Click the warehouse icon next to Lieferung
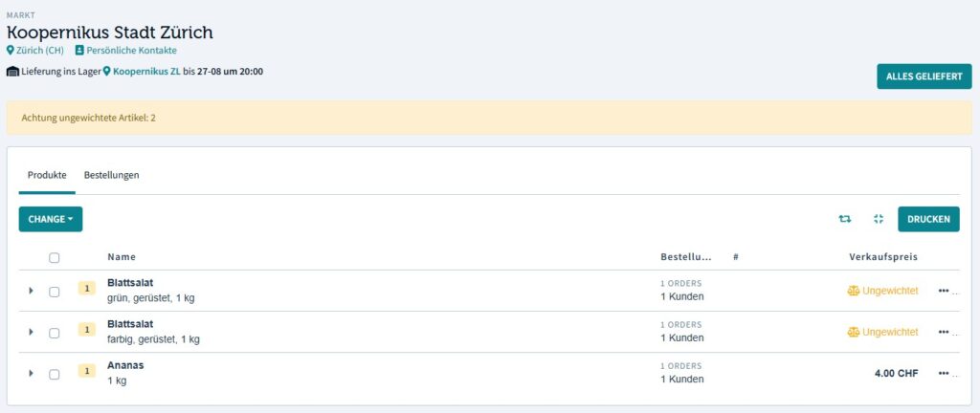 point(12,72)
